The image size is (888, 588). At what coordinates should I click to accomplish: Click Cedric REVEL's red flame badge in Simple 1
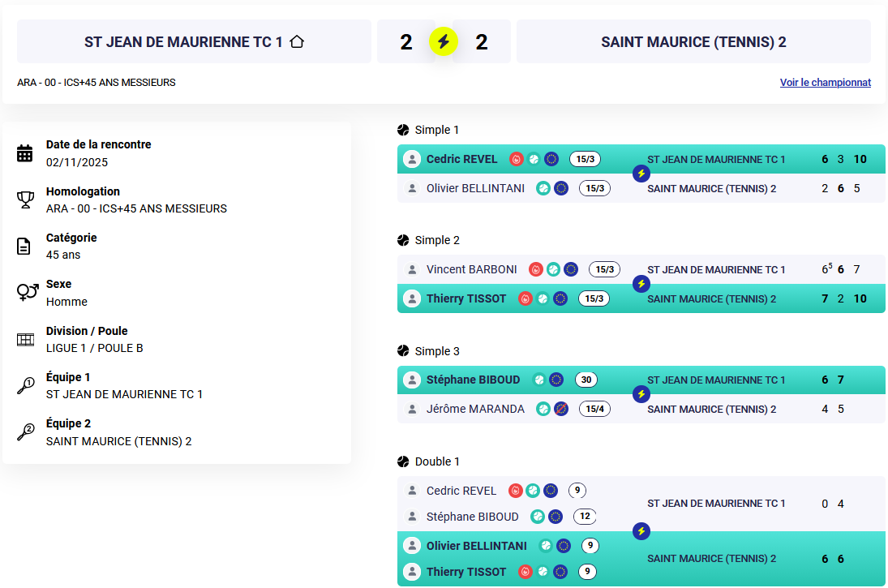tap(516, 159)
